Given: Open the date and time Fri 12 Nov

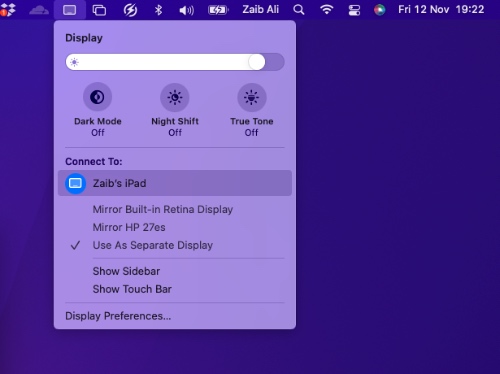Looking at the screenshot, I should tap(441, 9).
